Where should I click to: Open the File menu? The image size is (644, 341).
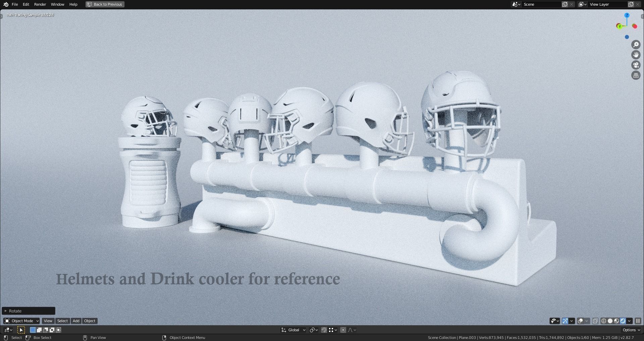(15, 4)
